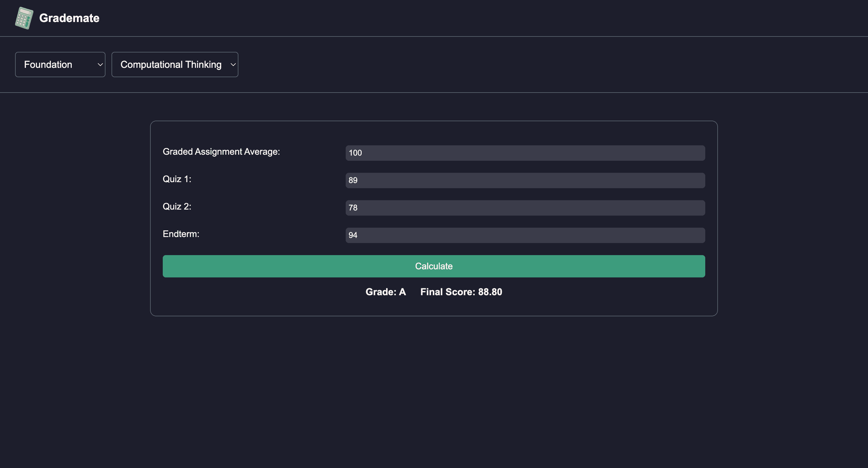Select the Graded Assignment Average field
Viewport: 868px width, 468px height.
pyautogui.click(x=525, y=153)
